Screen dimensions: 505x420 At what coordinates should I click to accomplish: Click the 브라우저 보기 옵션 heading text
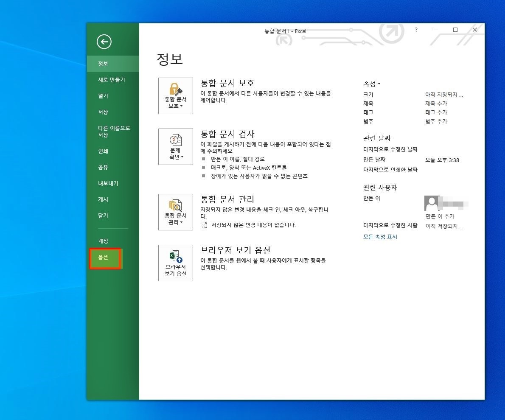[236, 250]
